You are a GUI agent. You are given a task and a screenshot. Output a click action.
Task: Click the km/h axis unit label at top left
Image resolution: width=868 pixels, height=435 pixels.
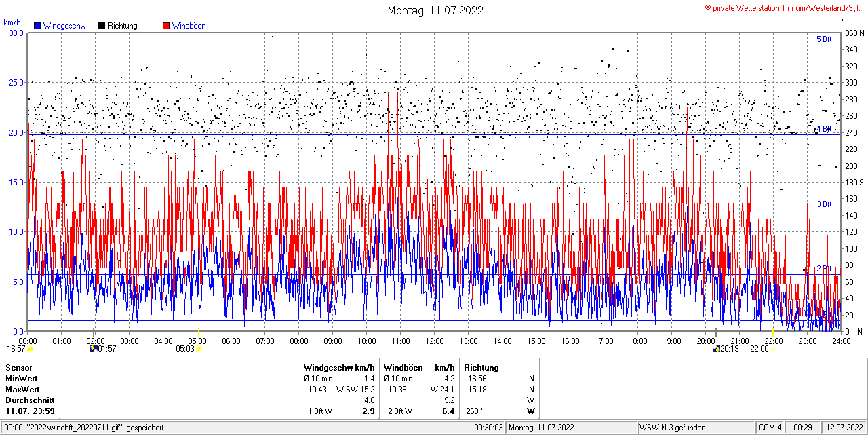[x=12, y=22]
